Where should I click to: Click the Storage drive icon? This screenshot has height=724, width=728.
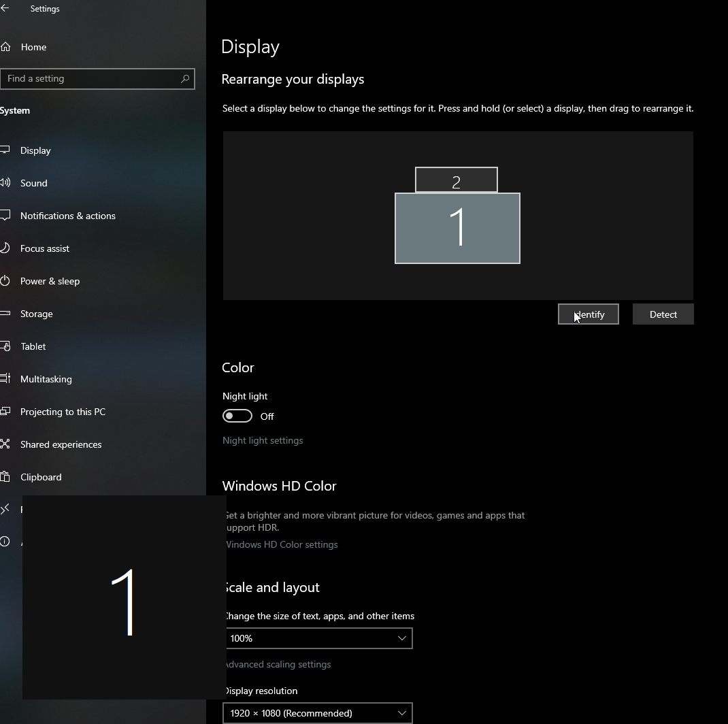tap(5, 314)
